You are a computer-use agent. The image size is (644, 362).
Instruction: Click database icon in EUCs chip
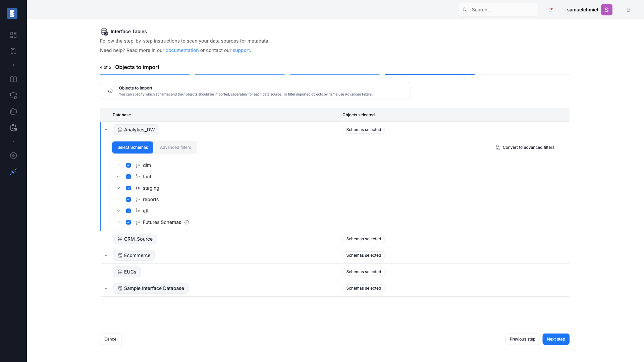click(120, 272)
